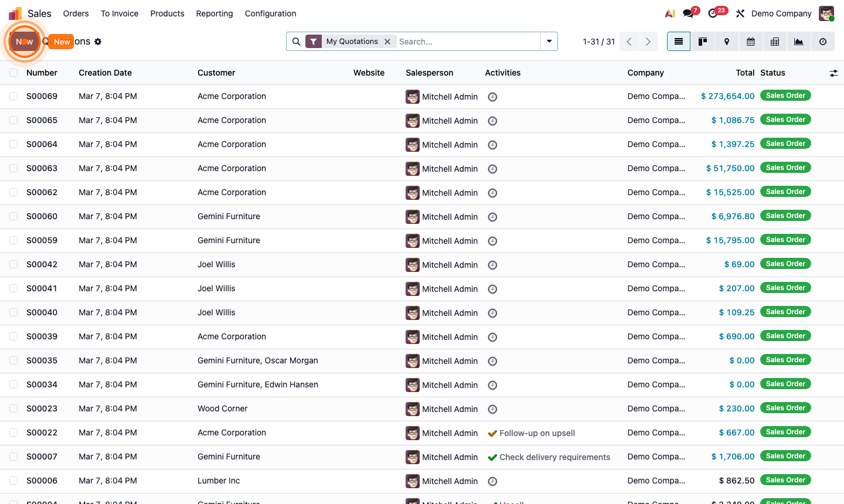Viewport: 844px width, 504px height.
Task: Select the checkbox for order S00069
Action: coord(13,96)
